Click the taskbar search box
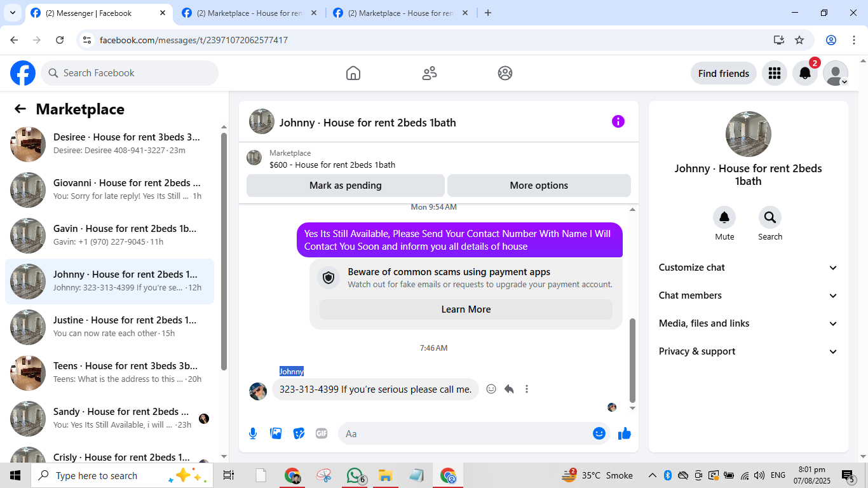Viewport: 868px width, 488px height. [x=121, y=475]
